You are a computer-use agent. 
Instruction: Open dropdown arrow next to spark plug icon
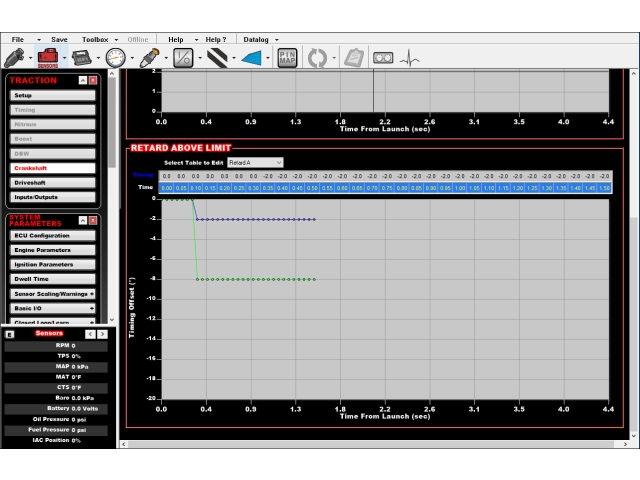(166, 58)
